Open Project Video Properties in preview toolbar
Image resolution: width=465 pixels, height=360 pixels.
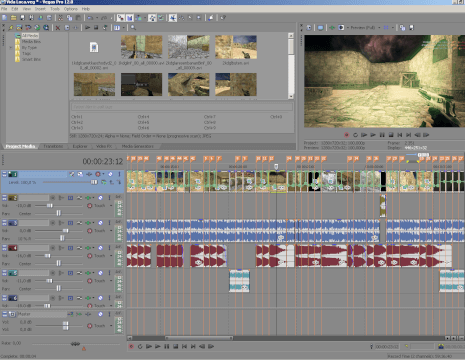[x=309, y=28]
